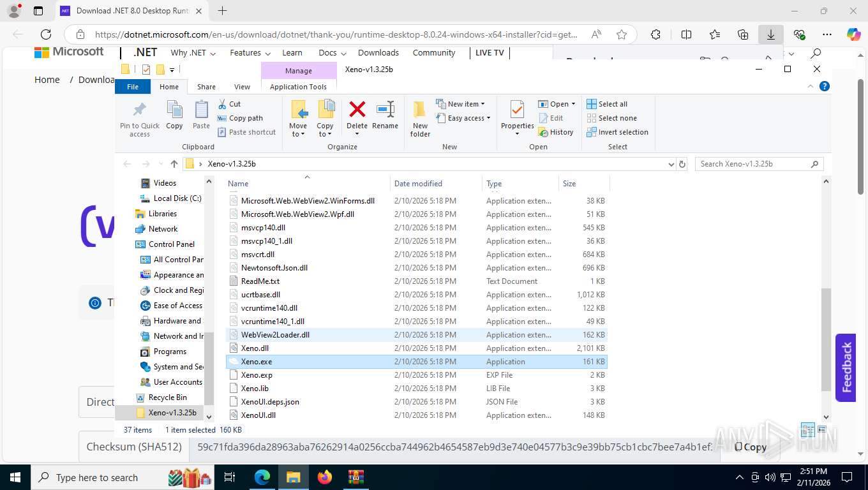Collapse the Explorer ribbon chevron

(x=812, y=86)
